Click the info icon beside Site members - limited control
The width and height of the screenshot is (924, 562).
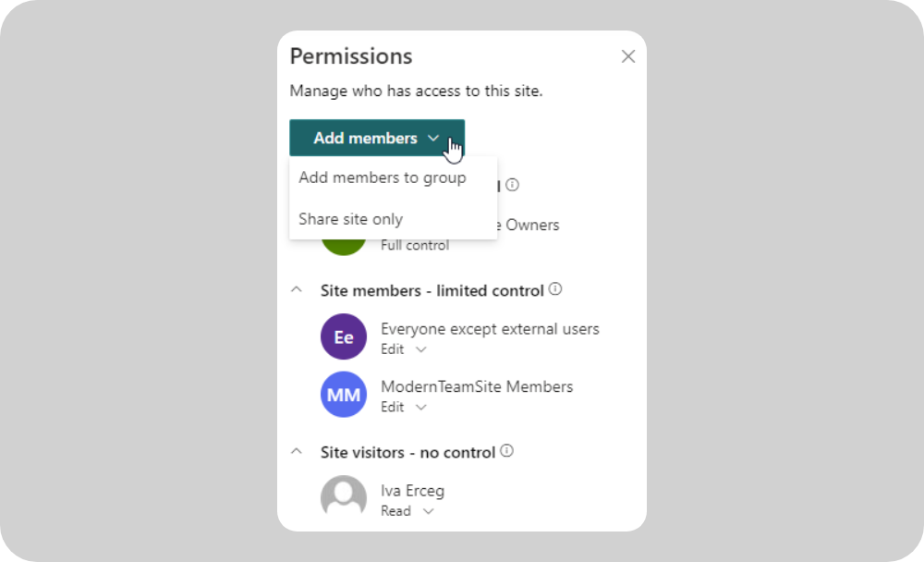(x=554, y=289)
